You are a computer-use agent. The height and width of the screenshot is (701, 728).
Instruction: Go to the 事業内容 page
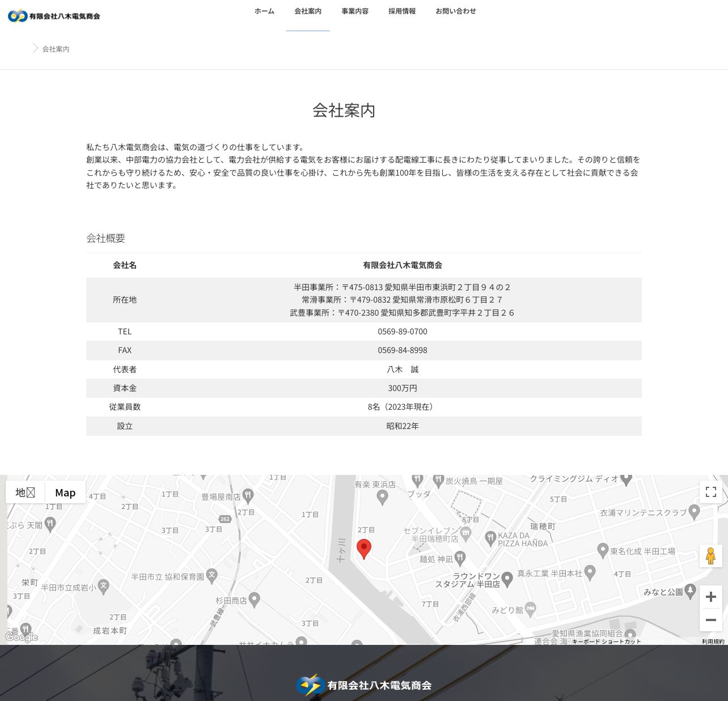(x=355, y=11)
